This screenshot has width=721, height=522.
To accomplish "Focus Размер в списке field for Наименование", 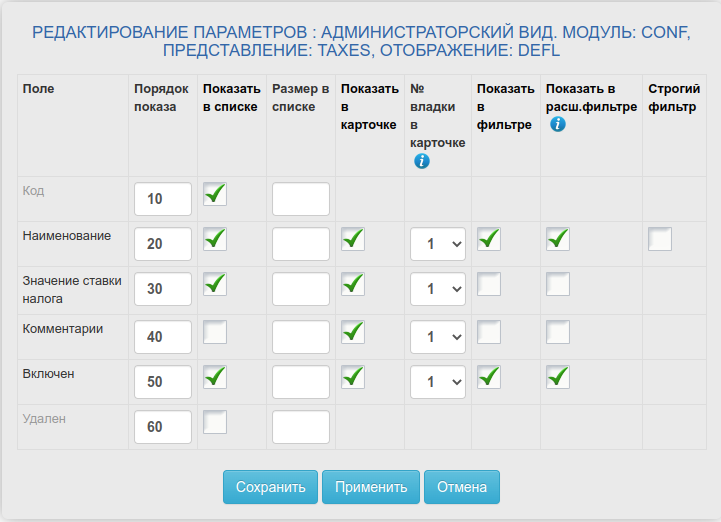I will [300, 244].
